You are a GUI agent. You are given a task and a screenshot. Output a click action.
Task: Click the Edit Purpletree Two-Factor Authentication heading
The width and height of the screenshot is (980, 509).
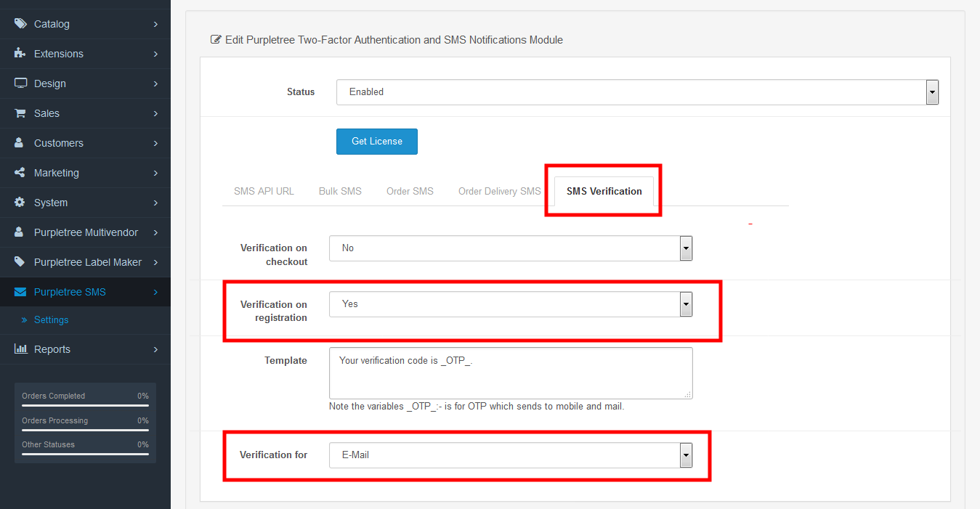pyautogui.click(x=394, y=40)
